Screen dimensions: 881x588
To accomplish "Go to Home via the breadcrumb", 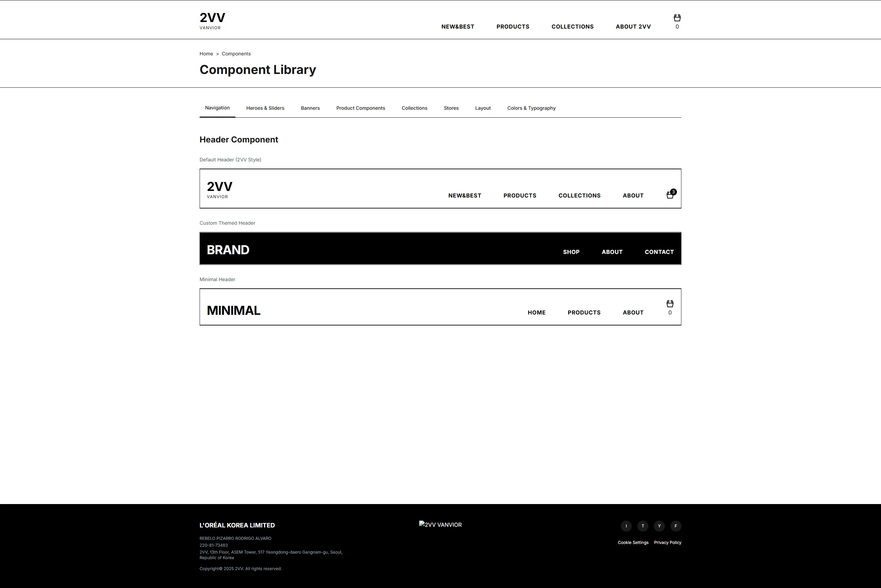I will (x=206, y=54).
